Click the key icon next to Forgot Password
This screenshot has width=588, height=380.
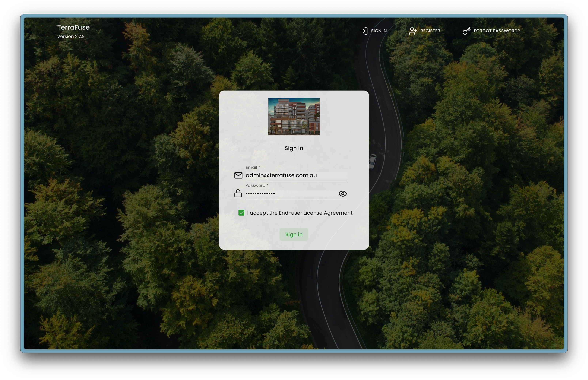pos(466,31)
